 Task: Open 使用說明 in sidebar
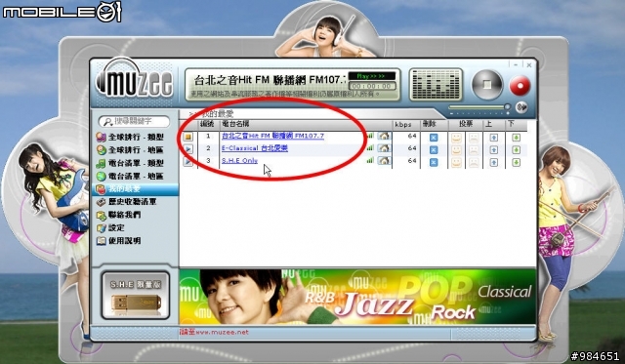point(118,241)
